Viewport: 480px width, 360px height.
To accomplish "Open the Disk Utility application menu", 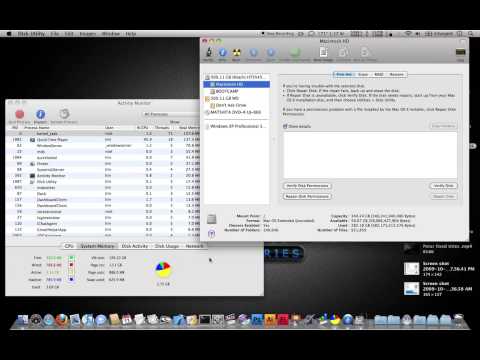I will click(x=31, y=34).
